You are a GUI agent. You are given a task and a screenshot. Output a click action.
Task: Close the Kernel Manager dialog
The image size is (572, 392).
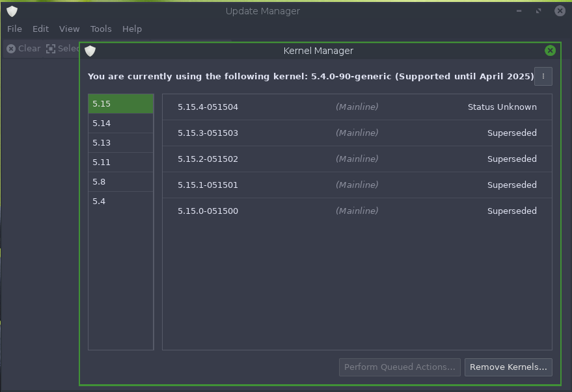550,51
